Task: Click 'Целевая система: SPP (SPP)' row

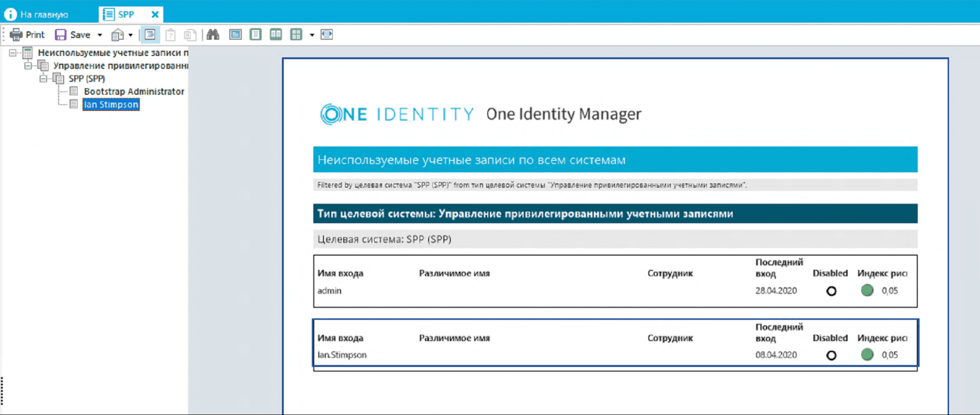Action: click(x=615, y=239)
